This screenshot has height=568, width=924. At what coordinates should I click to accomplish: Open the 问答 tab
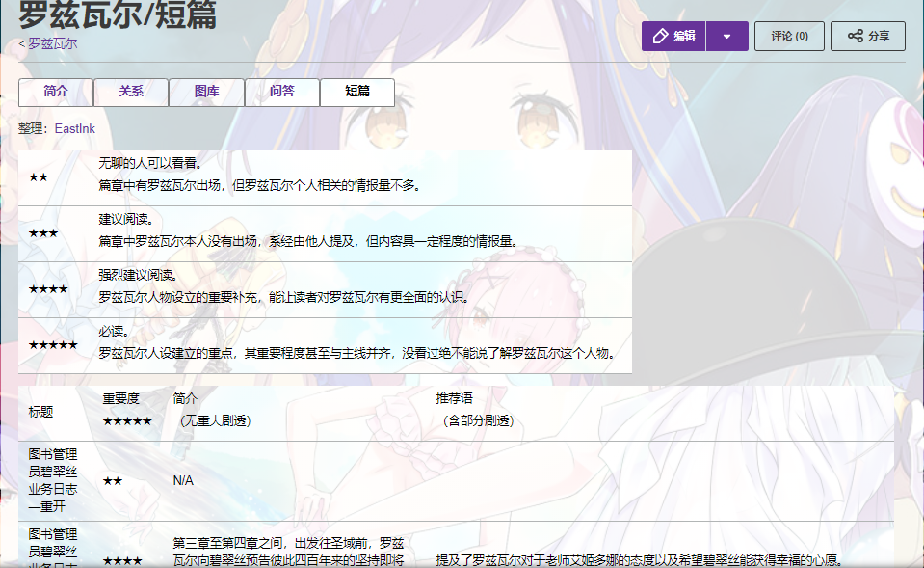point(281,92)
